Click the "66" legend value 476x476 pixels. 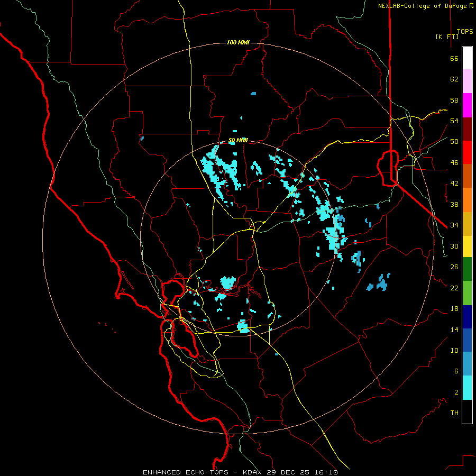pos(454,59)
